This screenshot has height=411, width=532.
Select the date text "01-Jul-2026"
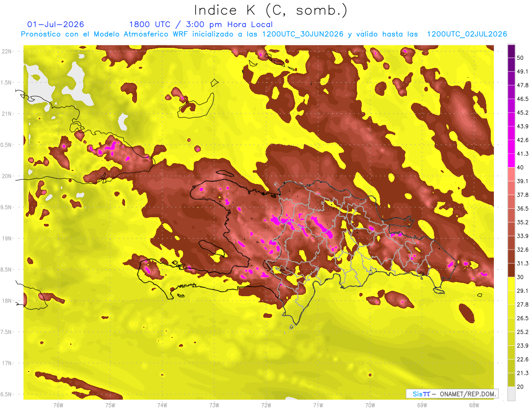[55, 24]
